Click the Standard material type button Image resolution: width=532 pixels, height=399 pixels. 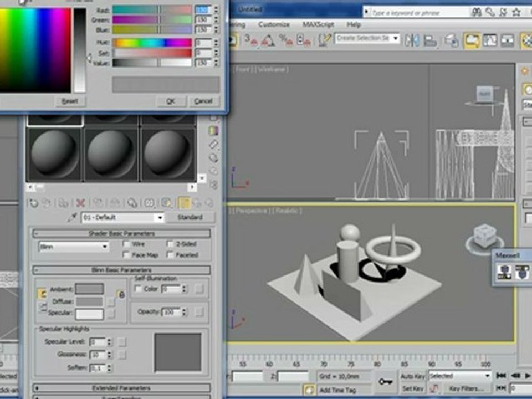[x=190, y=217]
